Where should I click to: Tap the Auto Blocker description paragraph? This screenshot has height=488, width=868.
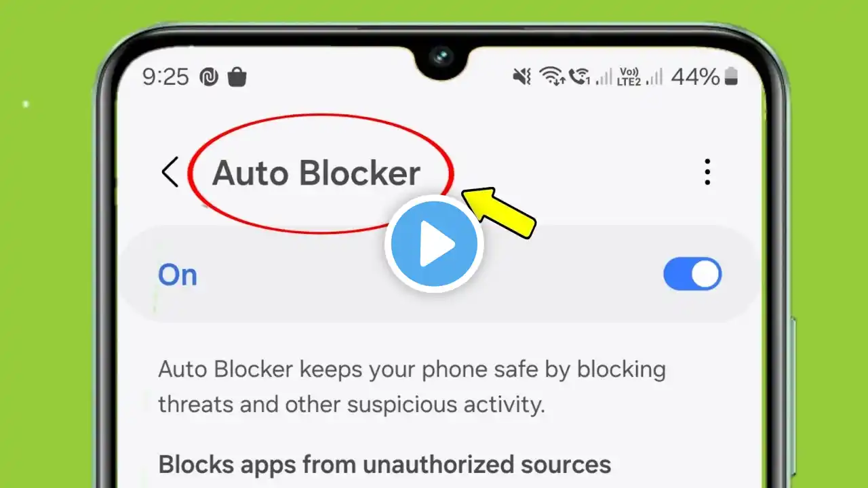coord(412,387)
